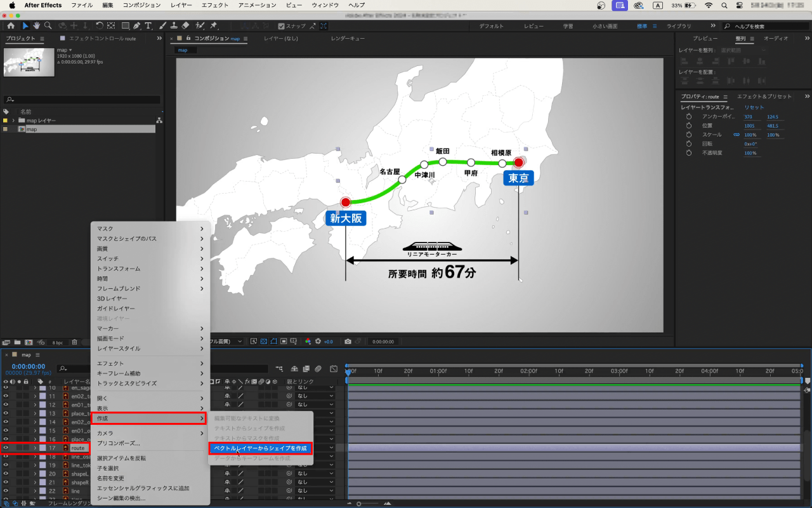
Task: Select the Brush tool
Action: coord(163,26)
